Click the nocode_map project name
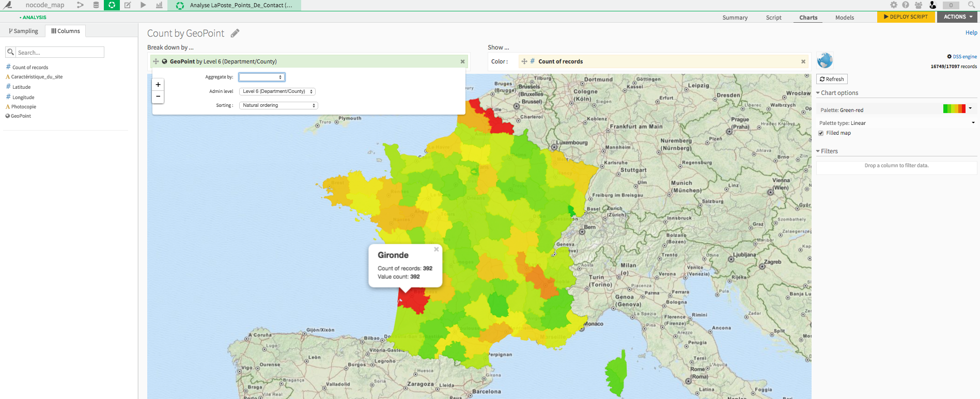Screen dimensions: 980x399 click(x=45, y=5)
